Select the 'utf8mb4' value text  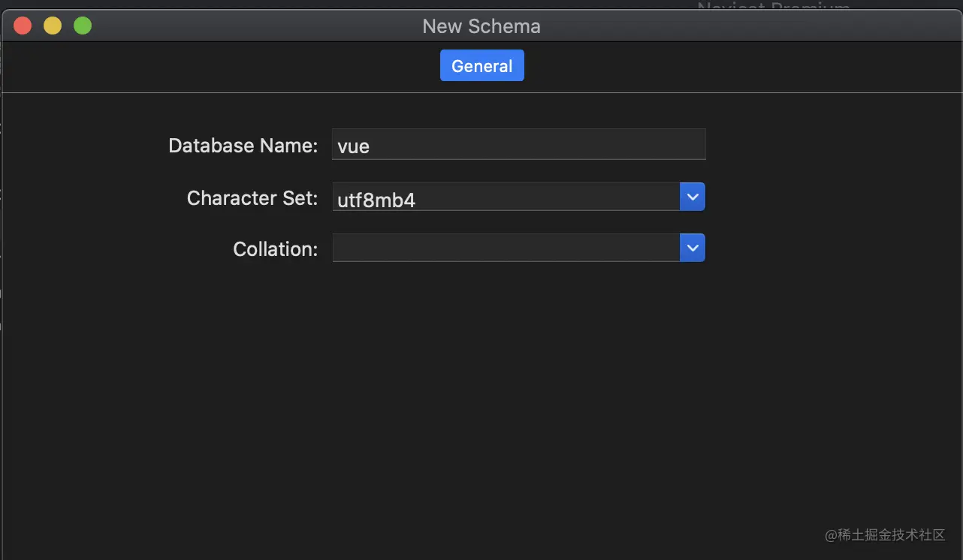pos(376,200)
